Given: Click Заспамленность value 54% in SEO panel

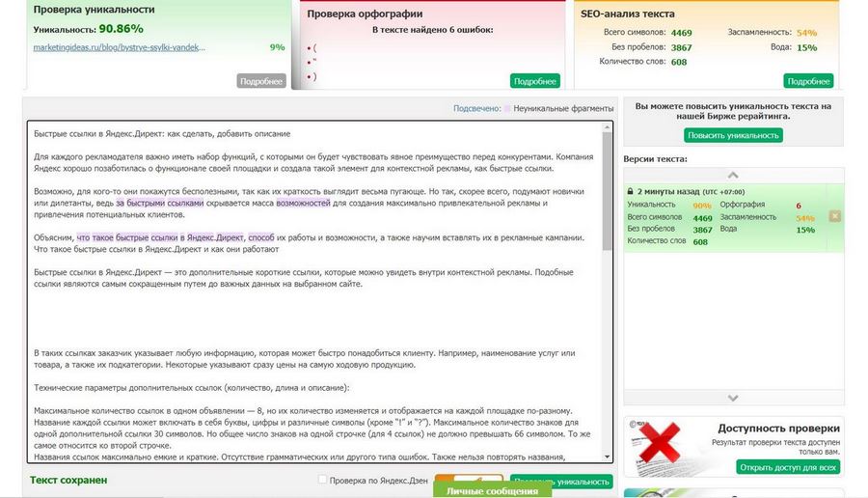Looking at the screenshot, I should coord(806,33).
